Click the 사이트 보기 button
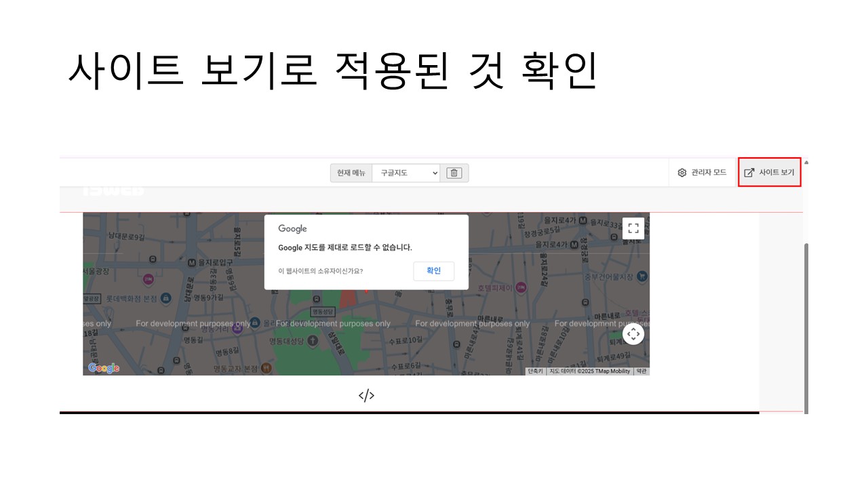The image size is (868, 488). (770, 172)
